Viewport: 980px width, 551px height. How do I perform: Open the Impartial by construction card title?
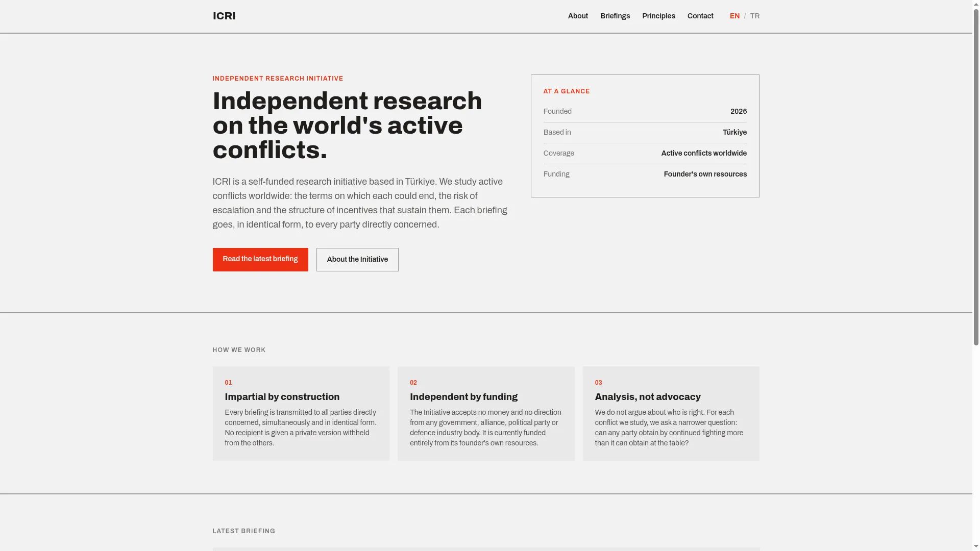282,397
